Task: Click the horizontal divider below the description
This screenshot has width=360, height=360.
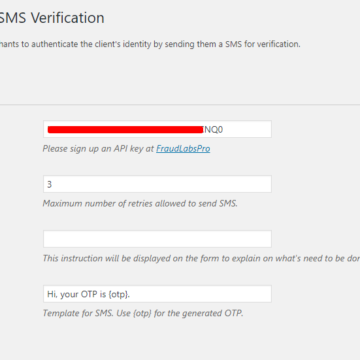Action: 180,105
